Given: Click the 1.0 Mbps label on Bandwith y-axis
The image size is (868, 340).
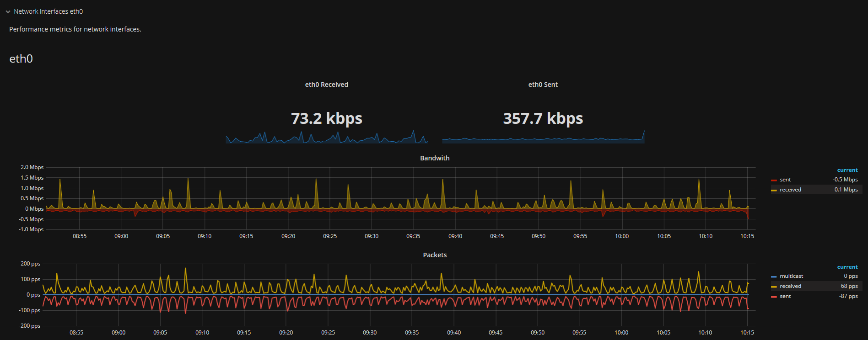Looking at the screenshot, I should [32, 188].
